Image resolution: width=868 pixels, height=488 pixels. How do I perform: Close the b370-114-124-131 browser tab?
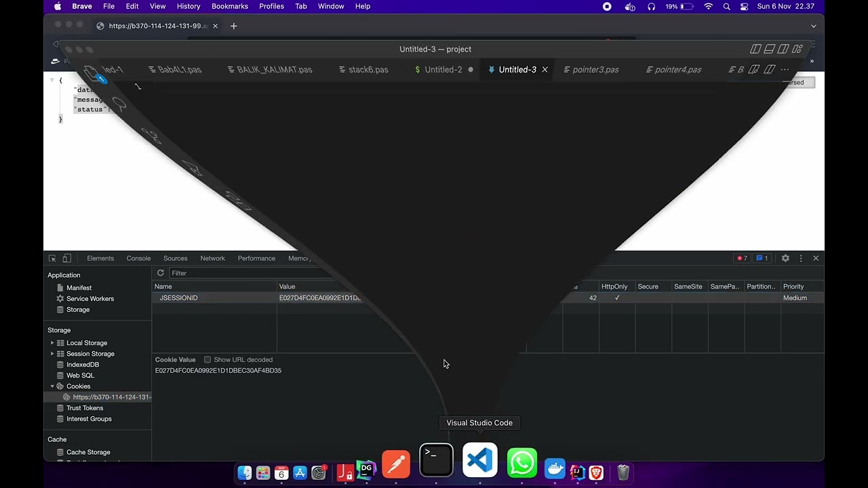[x=216, y=26]
